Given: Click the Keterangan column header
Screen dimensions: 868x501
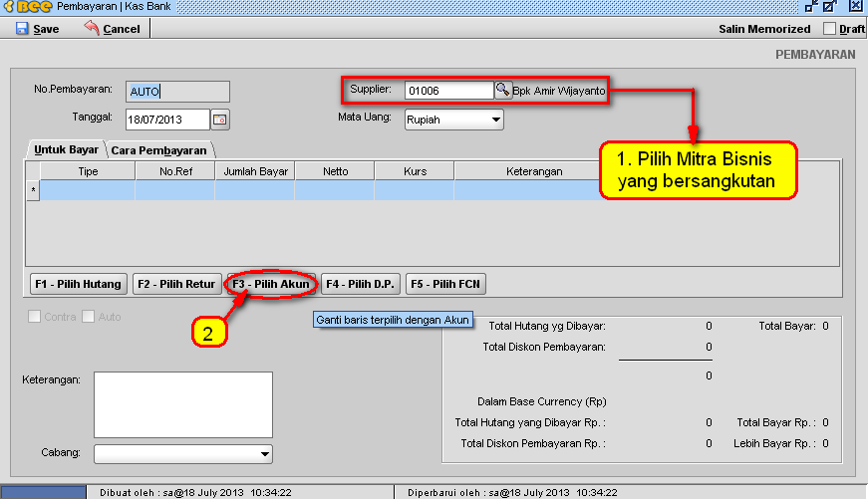Looking at the screenshot, I should pyautogui.click(x=534, y=171).
